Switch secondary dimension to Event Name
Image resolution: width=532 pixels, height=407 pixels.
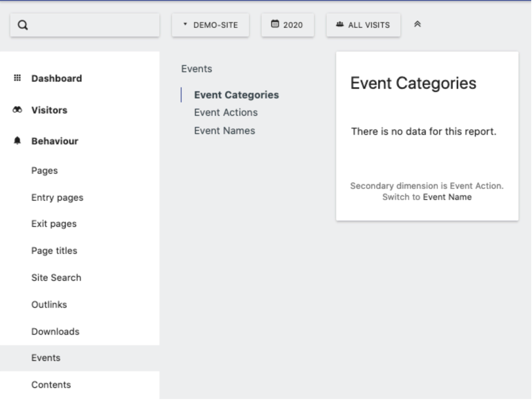pyautogui.click(x=447, y=197)
